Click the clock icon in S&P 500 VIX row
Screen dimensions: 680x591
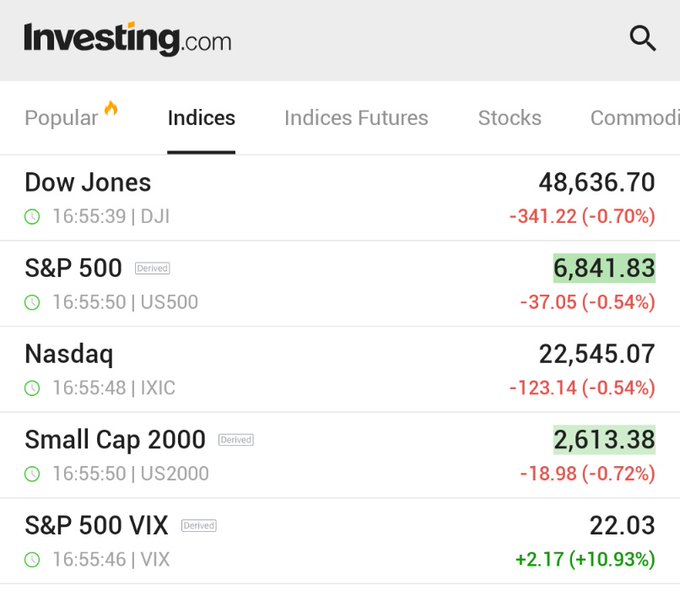[32, 560]
